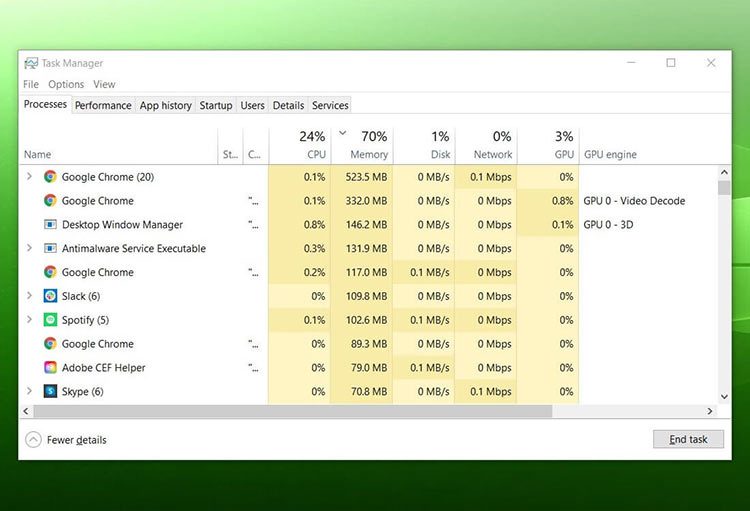Click the vertical scrollbar down arrow
Viewport: 750px width, 511px height.
(724, 396)
